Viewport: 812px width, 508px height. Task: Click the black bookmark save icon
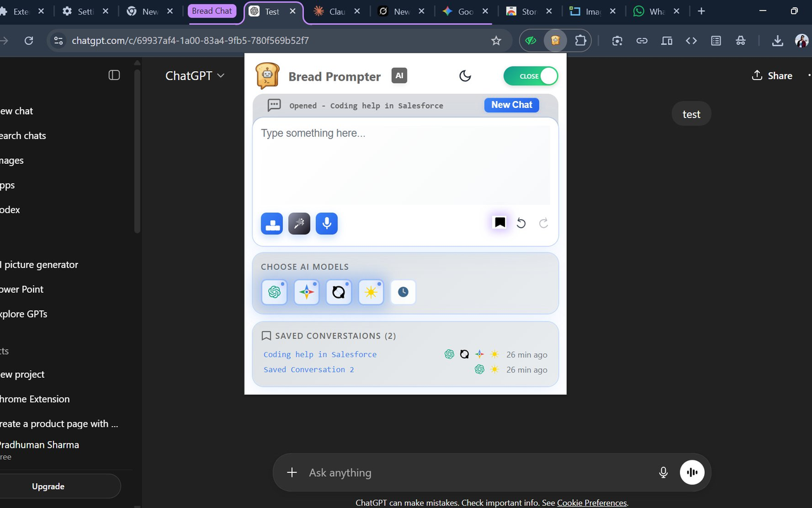point(500,223)
